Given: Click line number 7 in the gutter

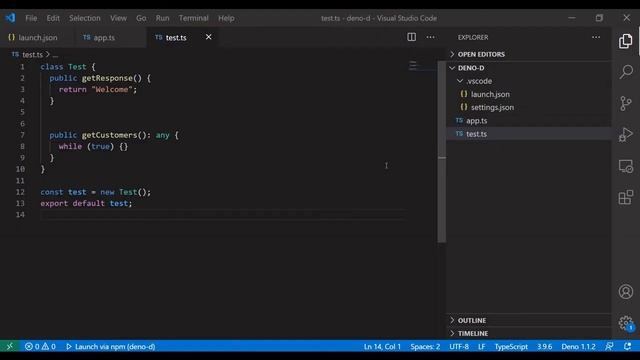Looking at the screenshot, I should [22, 135].
